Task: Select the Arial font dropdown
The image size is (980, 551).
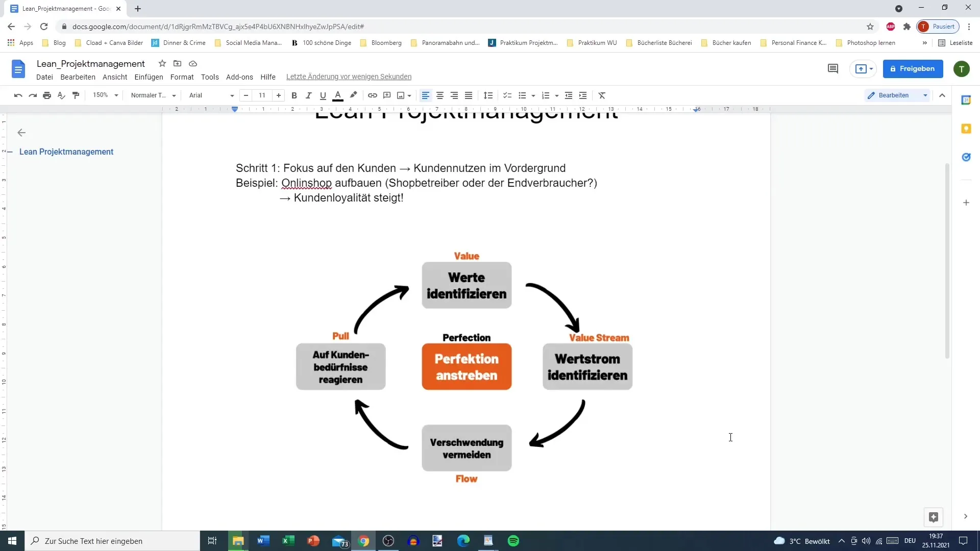Action: 210,95
